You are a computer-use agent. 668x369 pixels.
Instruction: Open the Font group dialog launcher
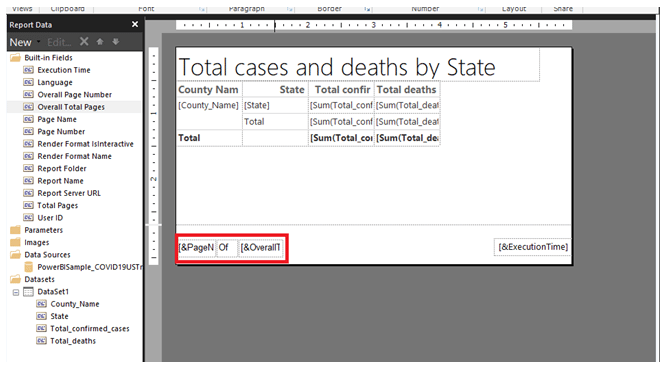click(x=202, y=9)
